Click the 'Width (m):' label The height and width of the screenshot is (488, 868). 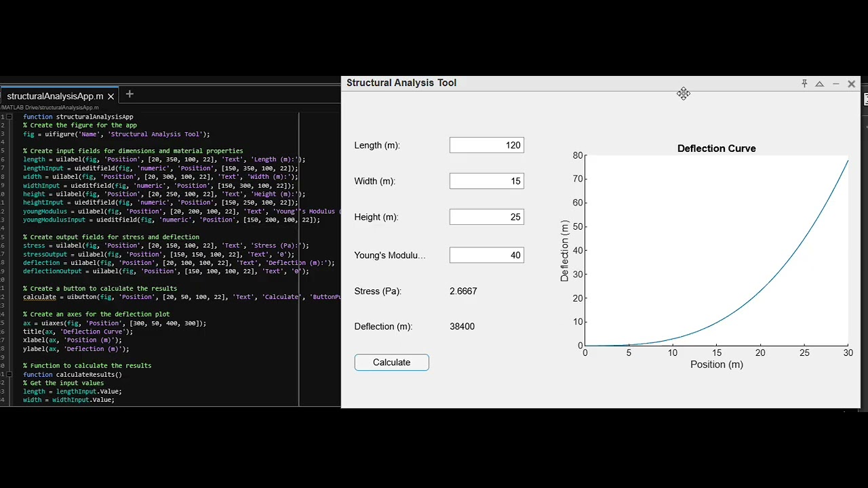[374, 181]
